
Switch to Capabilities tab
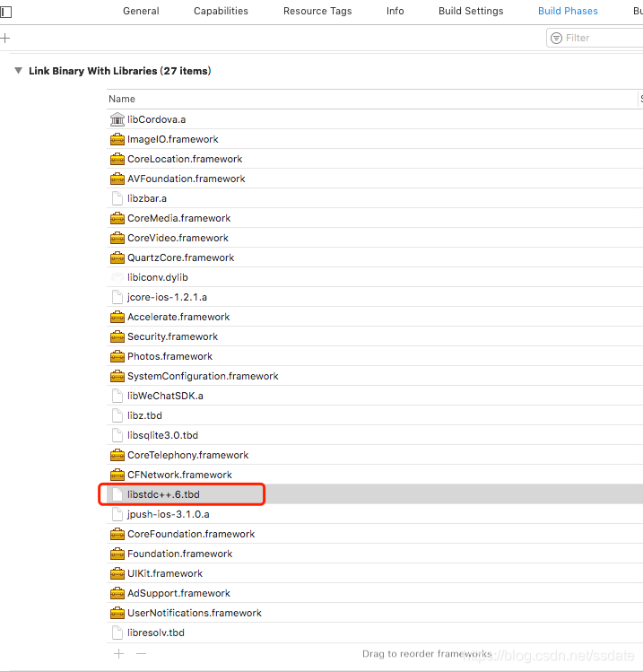[221, 11]
